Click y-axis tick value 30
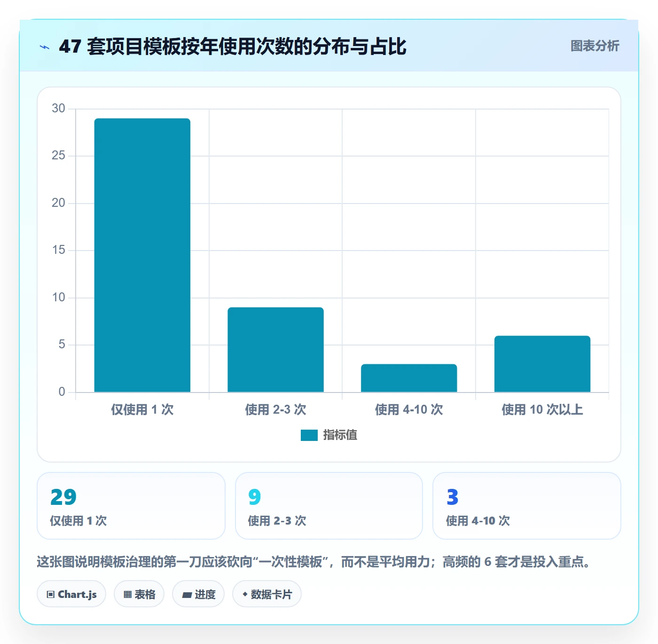Screen dimensions: 658x644 coord(58,108)
